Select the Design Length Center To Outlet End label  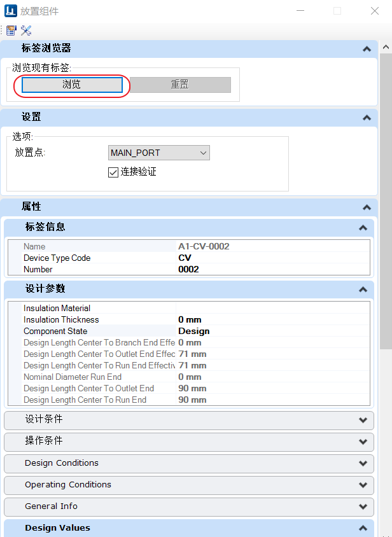(x=88, y=388)
